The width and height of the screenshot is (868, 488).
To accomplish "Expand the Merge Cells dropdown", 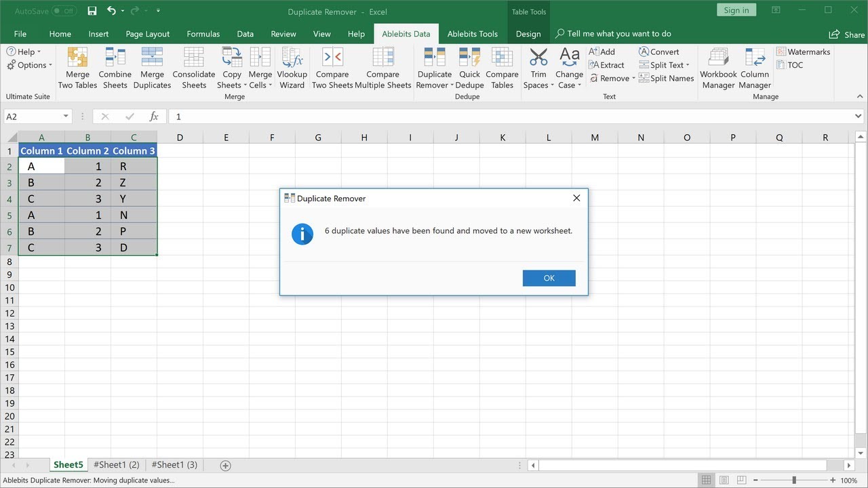I will click(x=271, y=85).
